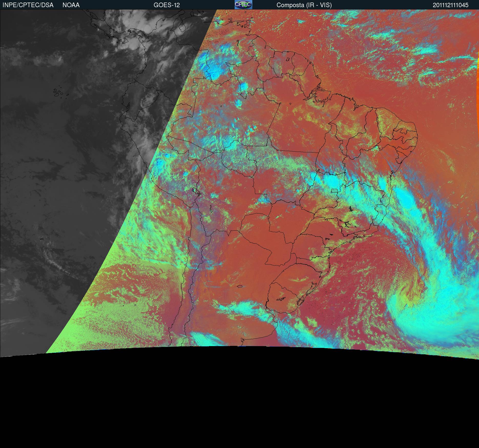Click the Composta (IR - VIS) title
This screenshot has height=448, width=479.
304,5
